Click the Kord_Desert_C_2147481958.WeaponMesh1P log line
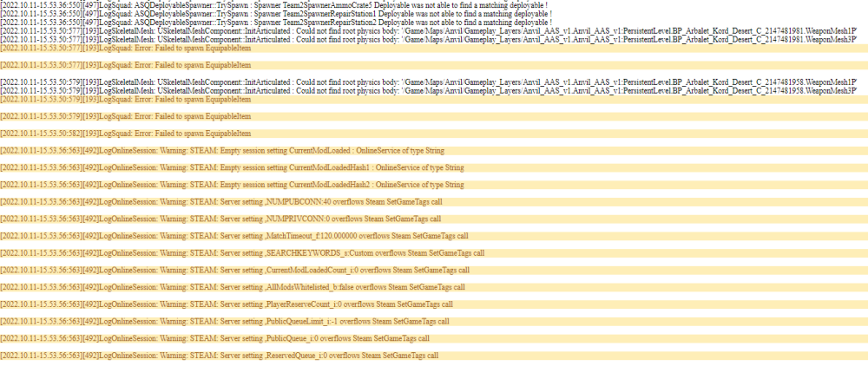This screenshot has width=868, height=366. tap(429, 82)
